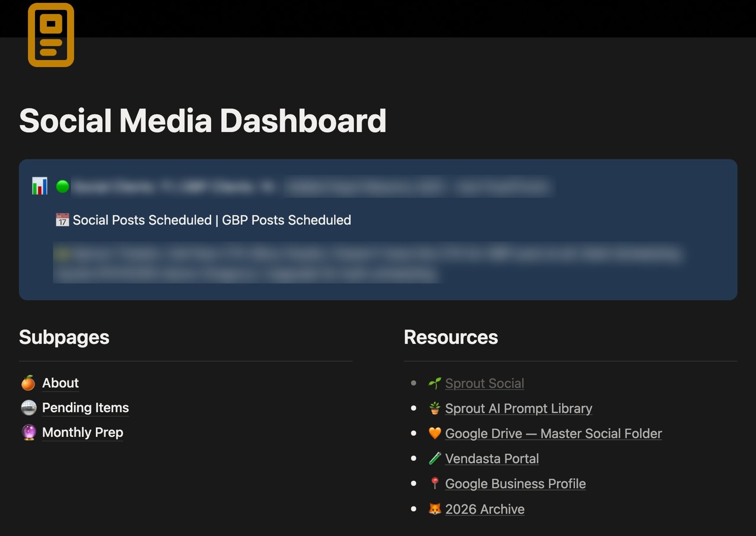
Task: Click the crystal ball icon beside Monthly Prep
Action: tap(29, 433)
